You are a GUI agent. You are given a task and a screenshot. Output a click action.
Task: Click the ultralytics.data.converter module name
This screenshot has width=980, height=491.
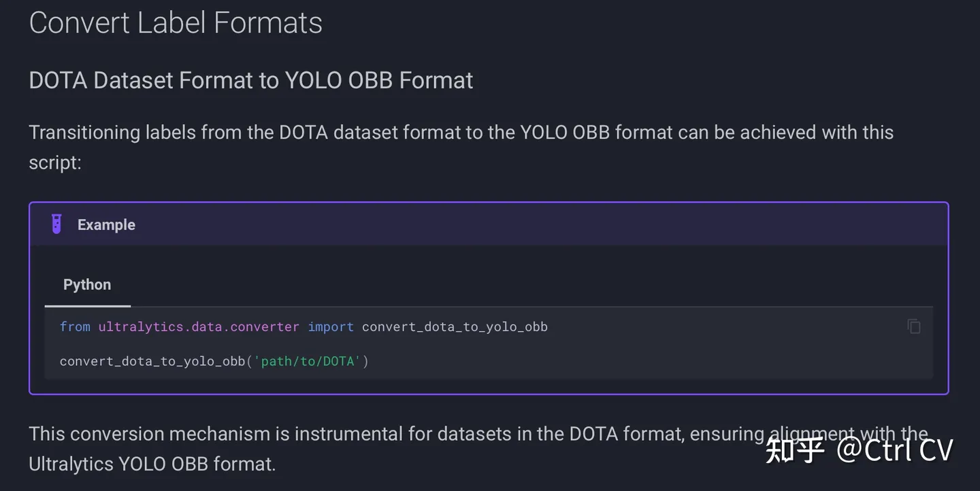199,326
